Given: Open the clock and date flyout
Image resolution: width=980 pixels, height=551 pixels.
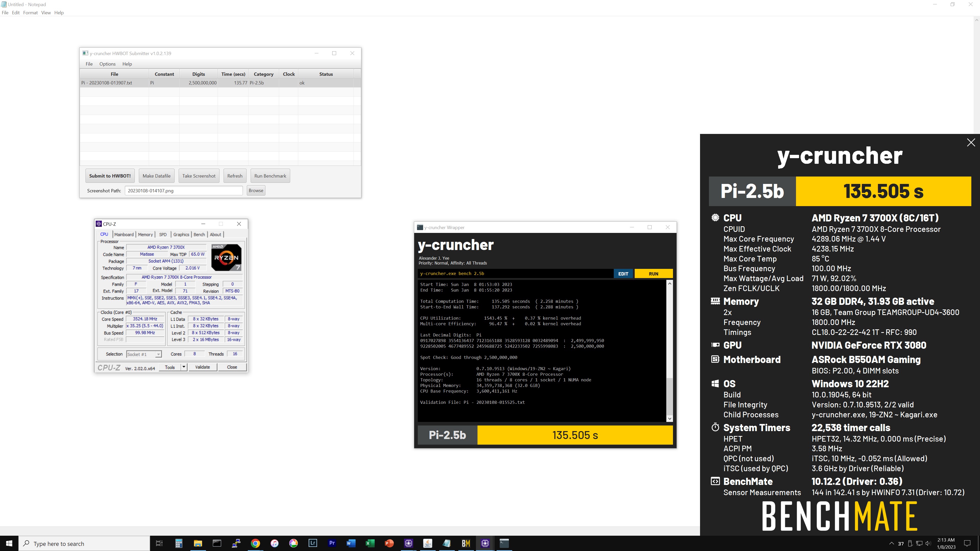Looking at the screenshot, I should click(x=946, y=543).
